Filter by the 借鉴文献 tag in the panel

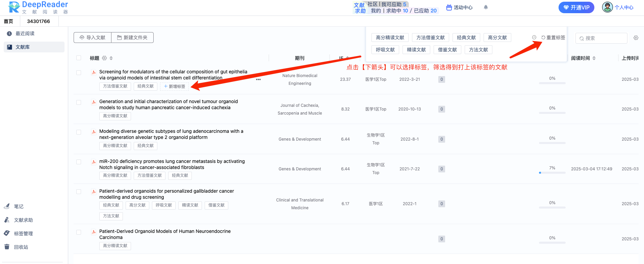447,50
